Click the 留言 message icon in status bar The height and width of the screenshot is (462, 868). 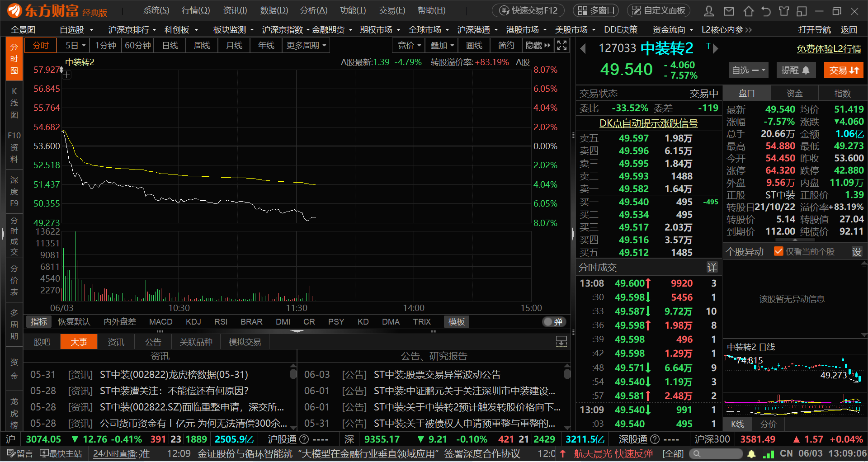(20, 453)
